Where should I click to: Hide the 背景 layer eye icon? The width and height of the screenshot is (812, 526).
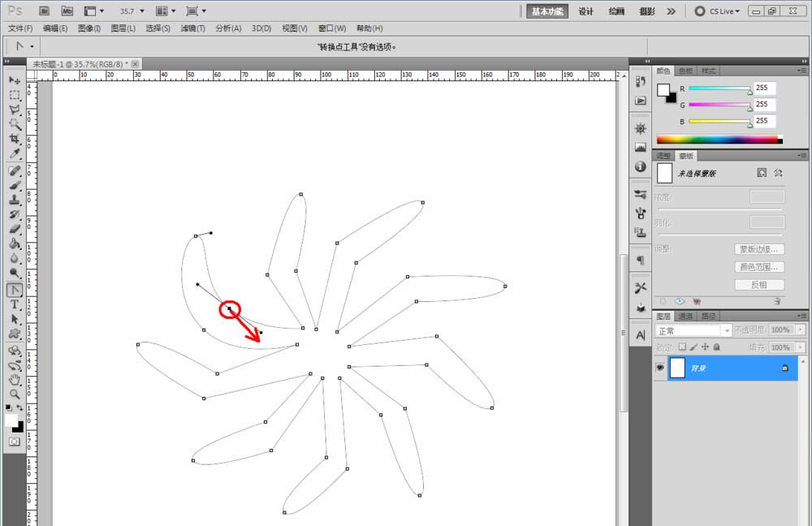pyautogui.click(x=660, y=368)
